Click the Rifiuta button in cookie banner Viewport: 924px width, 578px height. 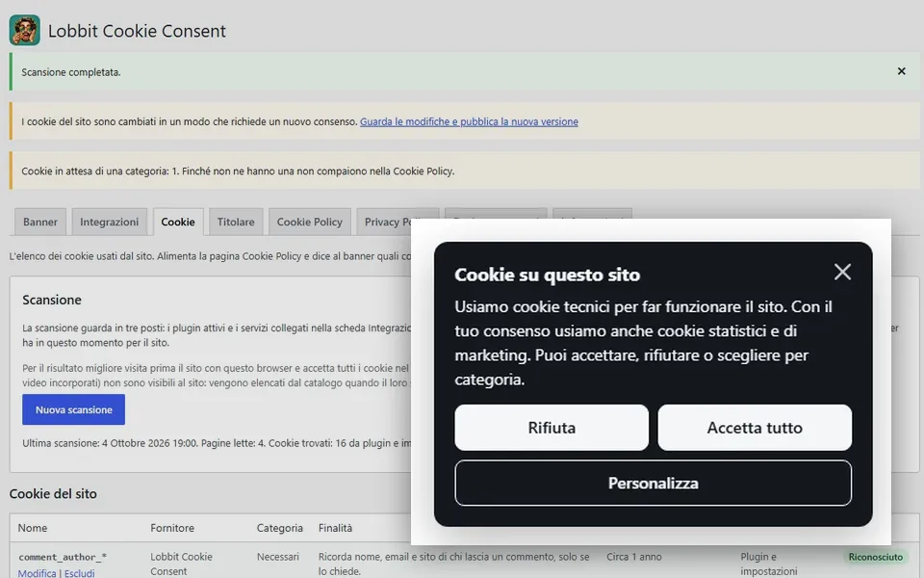(x=552, y=428)
